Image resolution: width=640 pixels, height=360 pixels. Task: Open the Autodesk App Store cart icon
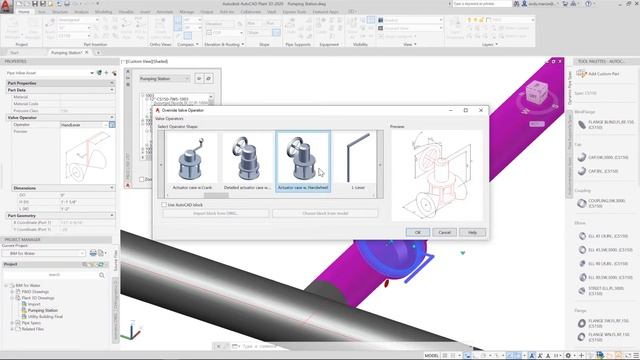click(x=566, y=4)
